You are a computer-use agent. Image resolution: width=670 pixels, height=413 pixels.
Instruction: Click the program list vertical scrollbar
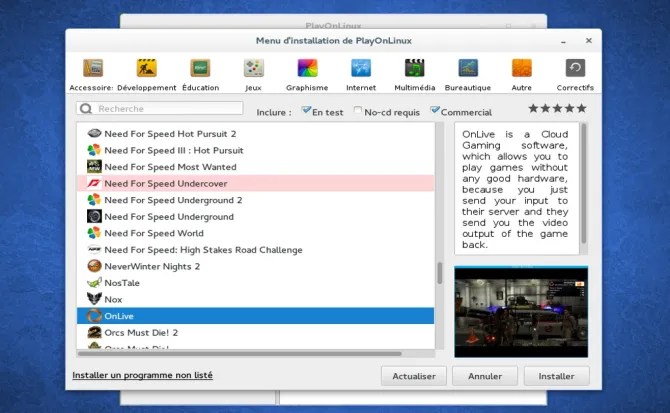click(x=439, y=273)
